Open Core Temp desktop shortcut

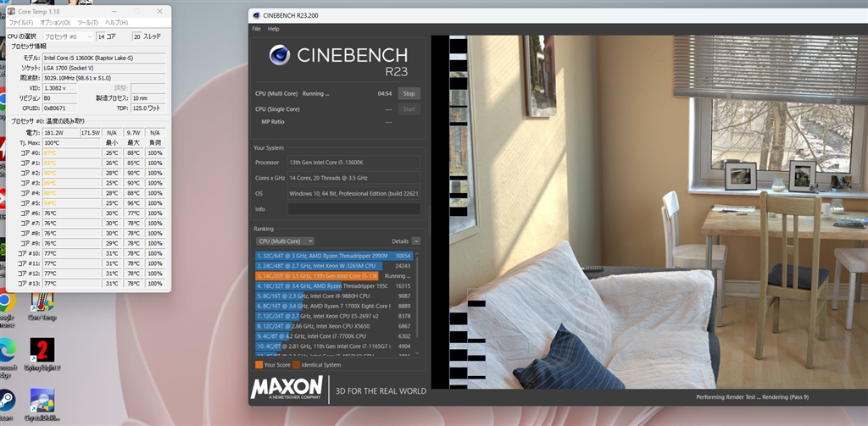(x=42, y=307)
